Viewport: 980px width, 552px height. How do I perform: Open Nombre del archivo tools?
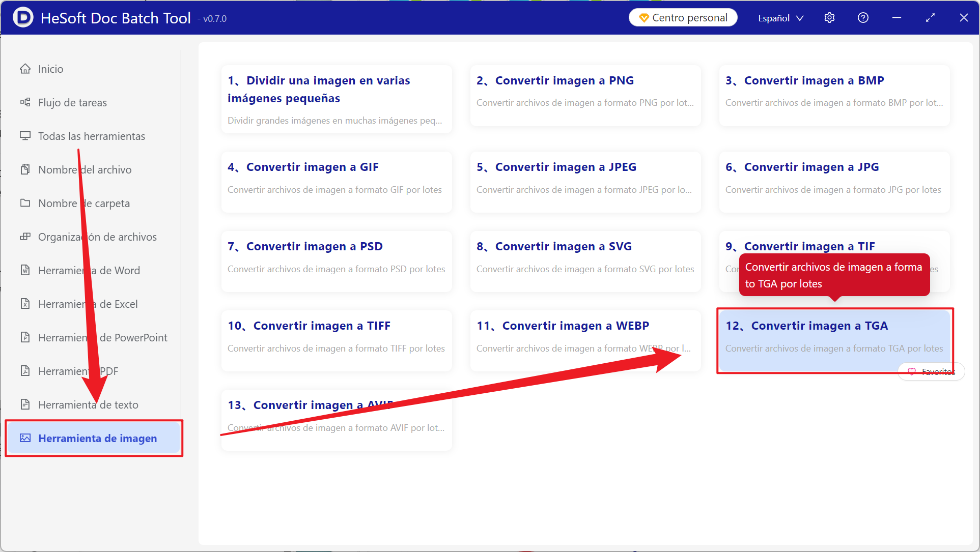coord(85,169)
